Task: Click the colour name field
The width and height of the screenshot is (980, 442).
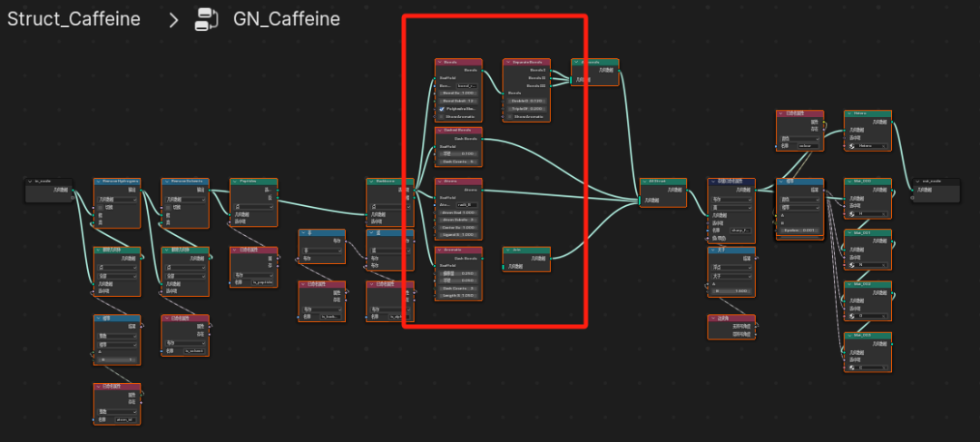Action: coord(809,145)
